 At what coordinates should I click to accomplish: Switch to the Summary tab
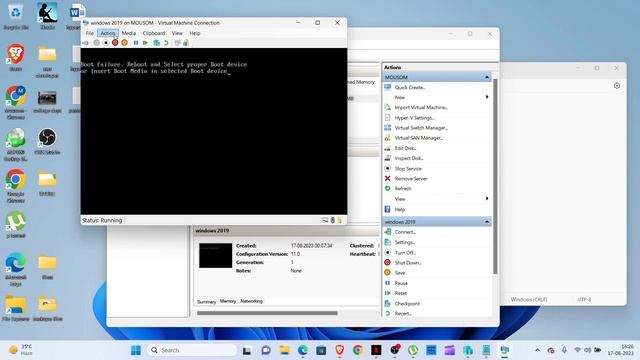207,302
